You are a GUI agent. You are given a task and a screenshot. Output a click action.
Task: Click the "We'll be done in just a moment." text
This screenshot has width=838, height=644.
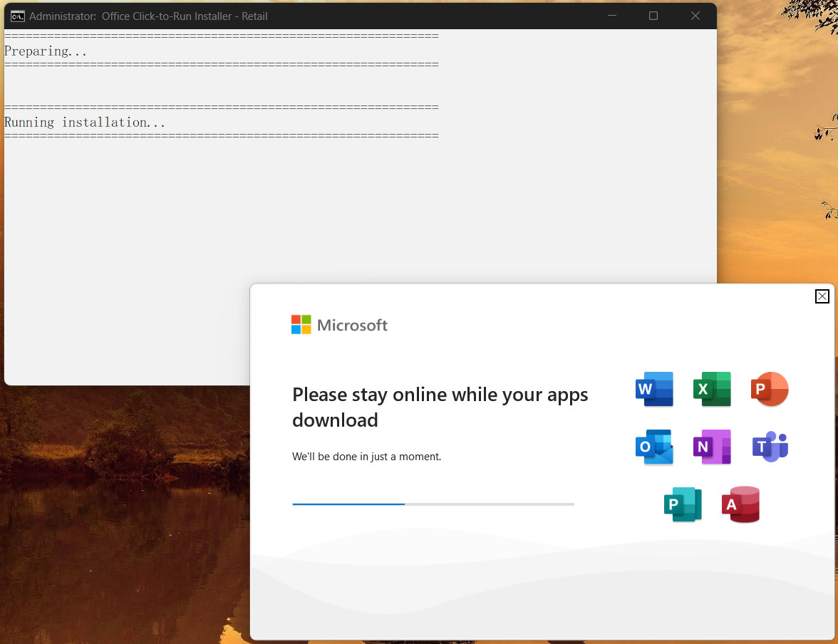click(x=366, y=457)
